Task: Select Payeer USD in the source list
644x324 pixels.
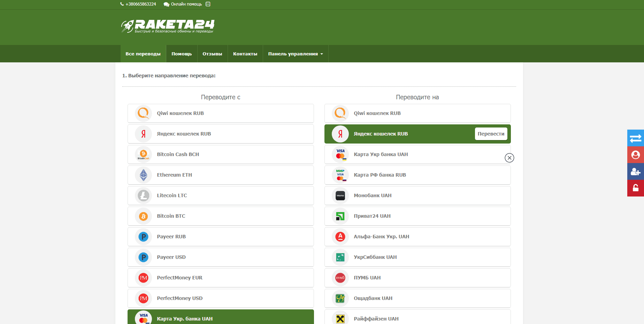Action: [x=220, y=257]
